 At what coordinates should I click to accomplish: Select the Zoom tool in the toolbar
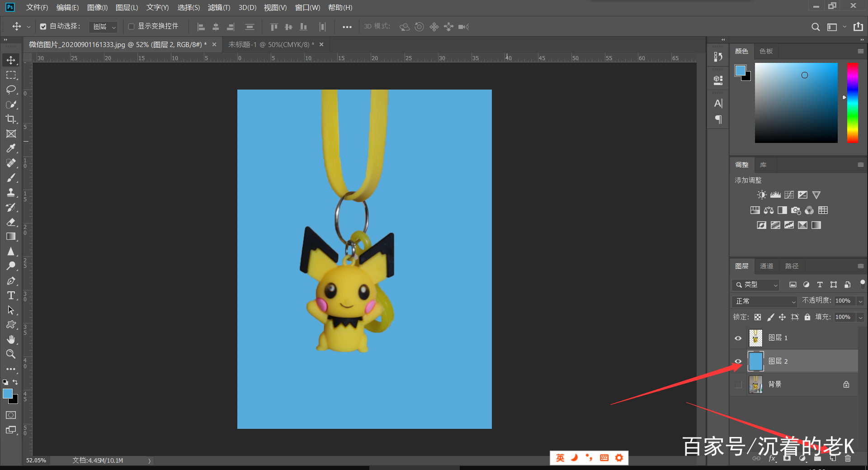pyautogui.click(x=11, y=354)
